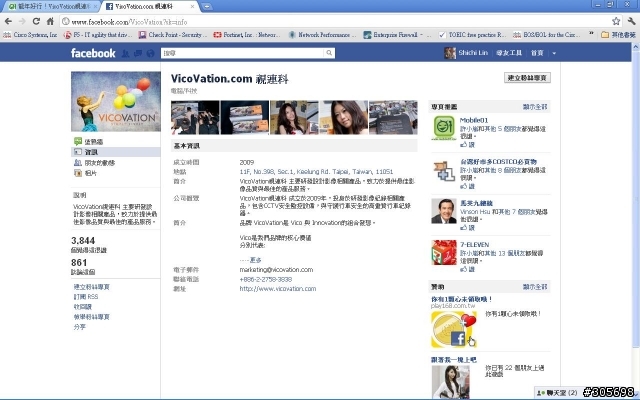Click the search magnifier button

pyautogui.click(x=329, y=53)
